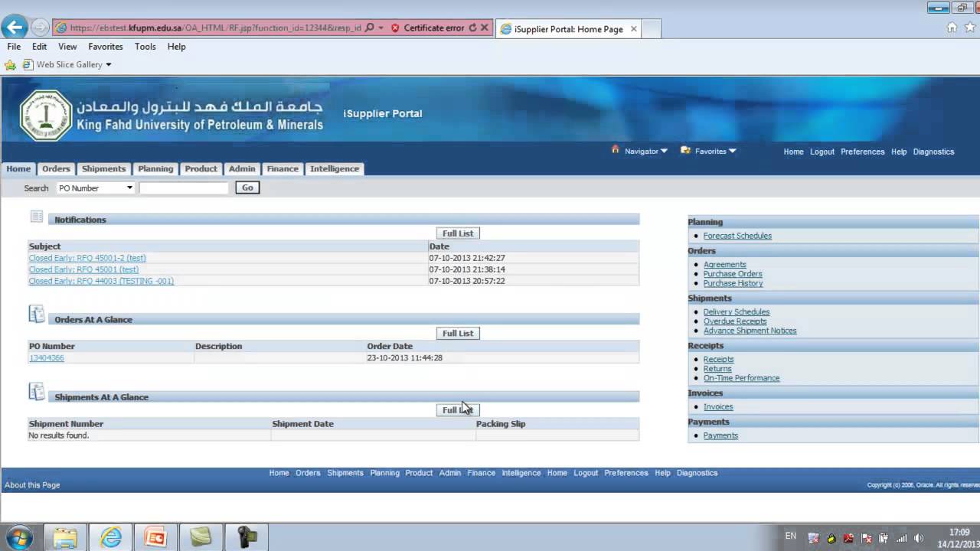Image resolution: width=980 pixels, height=551 pixels.
Task: Switch to the Admin tab
Action: point(242,169)
